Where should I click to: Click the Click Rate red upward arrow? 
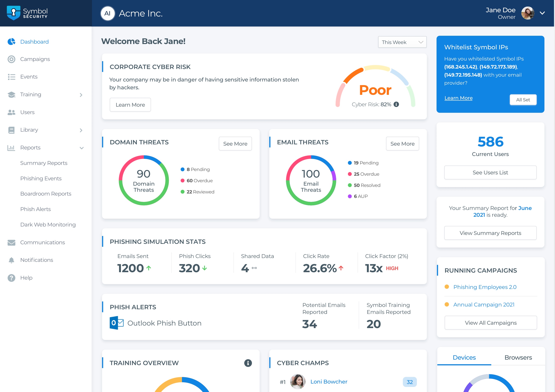tap(341, 268)
